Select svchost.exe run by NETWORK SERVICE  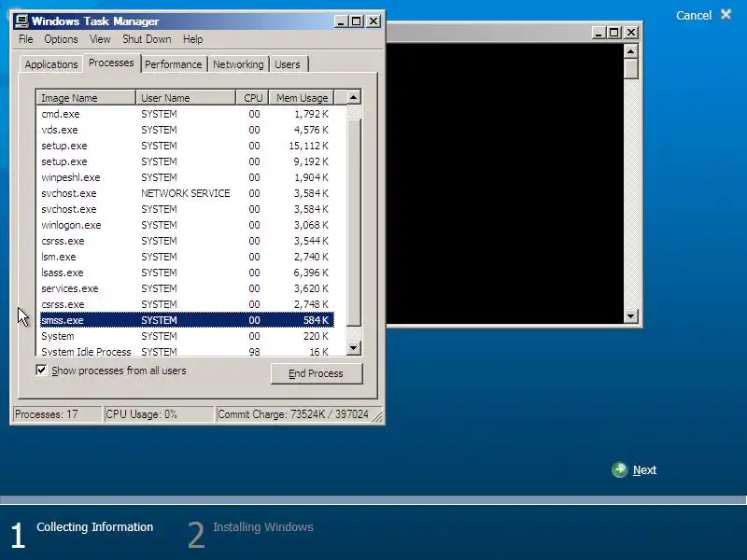(x=187, y=193)
